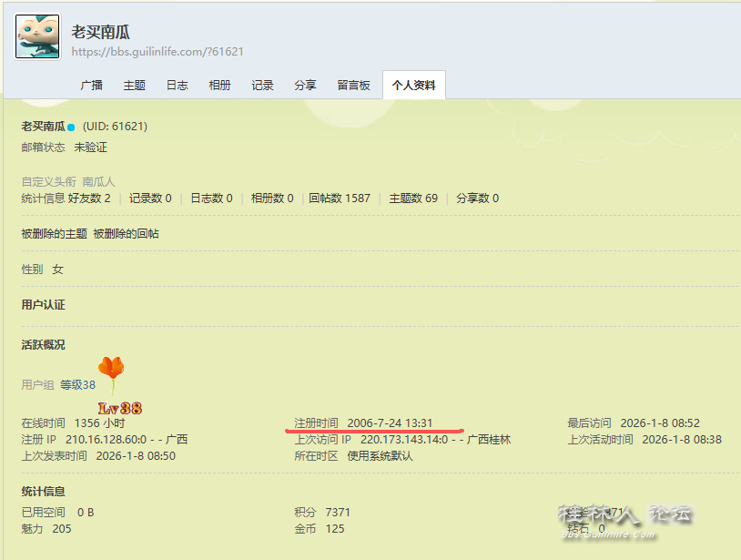Open the profile URL bbs.guilinlife.com link
741x560 pixels.
pos(157,52)
